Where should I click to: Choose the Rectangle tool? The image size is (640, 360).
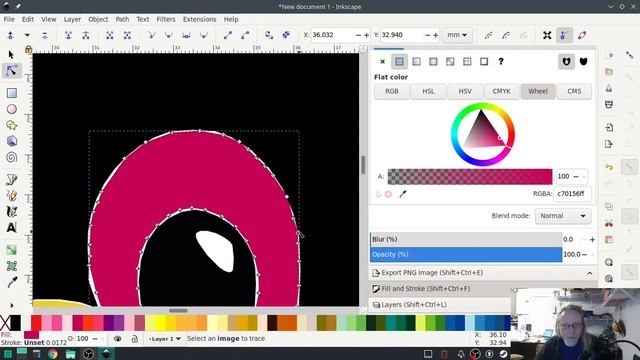(x=12, y=93)
